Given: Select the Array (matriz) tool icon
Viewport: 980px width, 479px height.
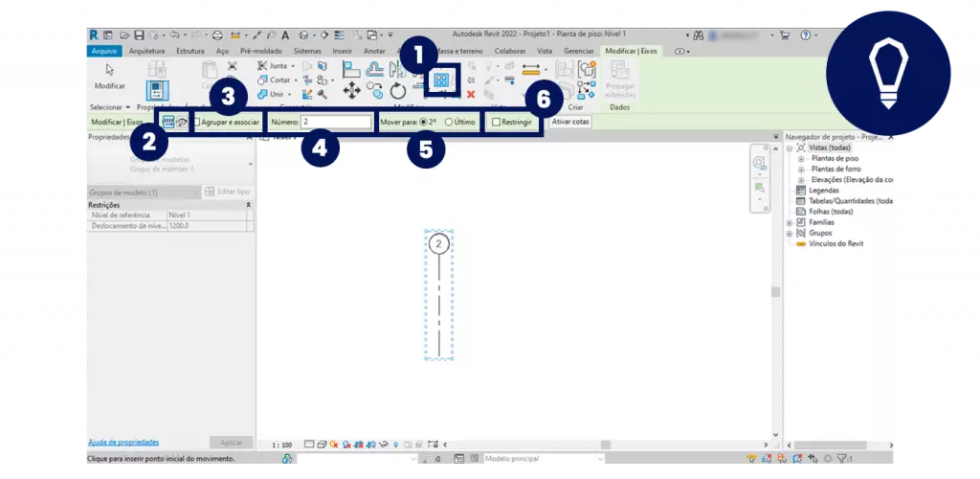Looking at the screenshot, I should [x=442, y=80].
